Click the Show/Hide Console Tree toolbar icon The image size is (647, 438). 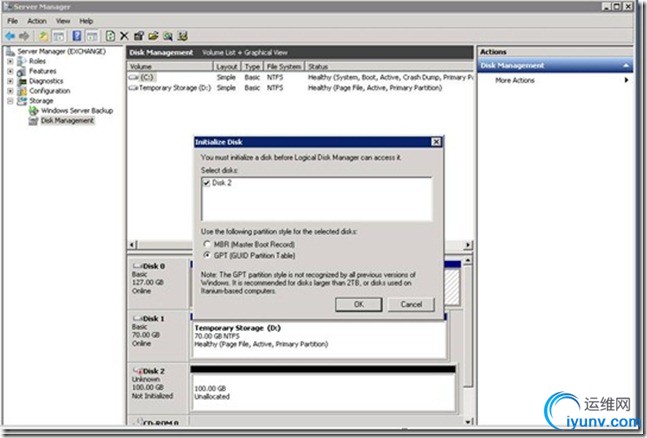tap(59, 36)
